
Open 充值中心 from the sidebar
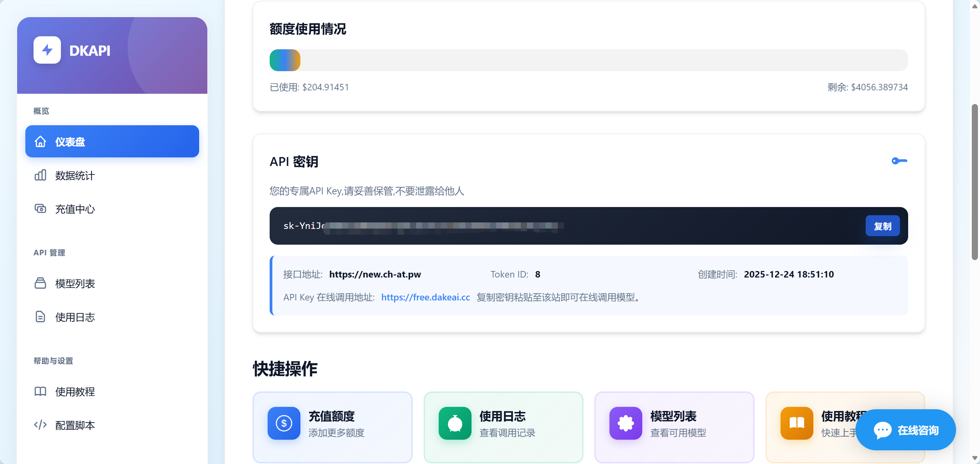75,209
